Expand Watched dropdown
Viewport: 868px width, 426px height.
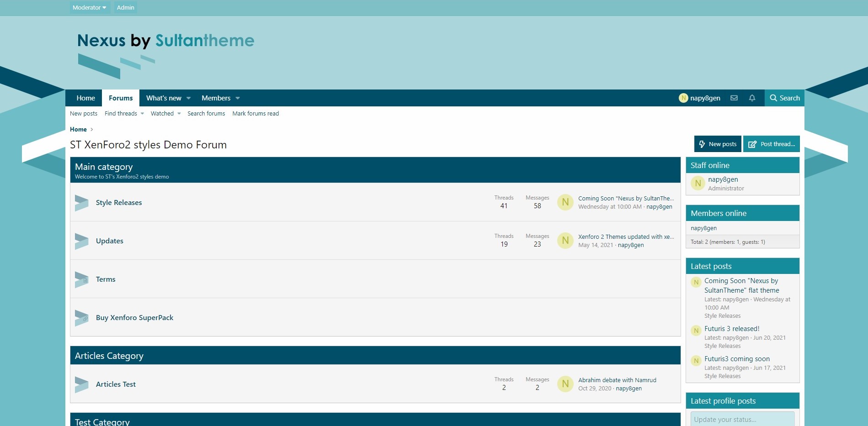point(179,114)
